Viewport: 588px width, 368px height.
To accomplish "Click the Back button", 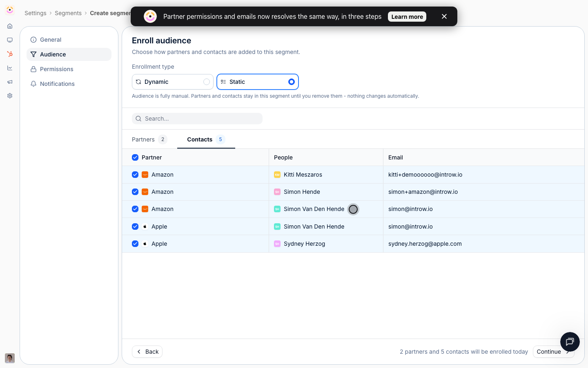I will point(147,352).
